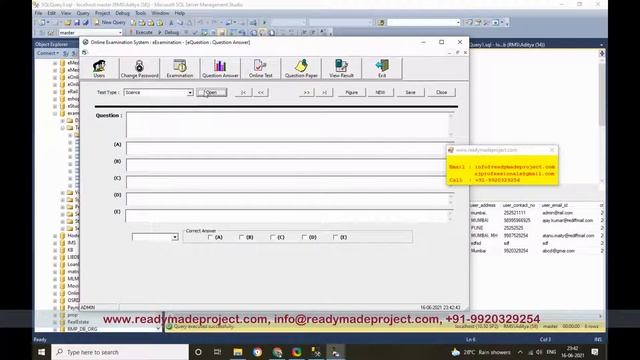Expand the RMP_DB_ORG database node
Image resolution: width=640 pixels, height=360 pixels.
(55, 329)
